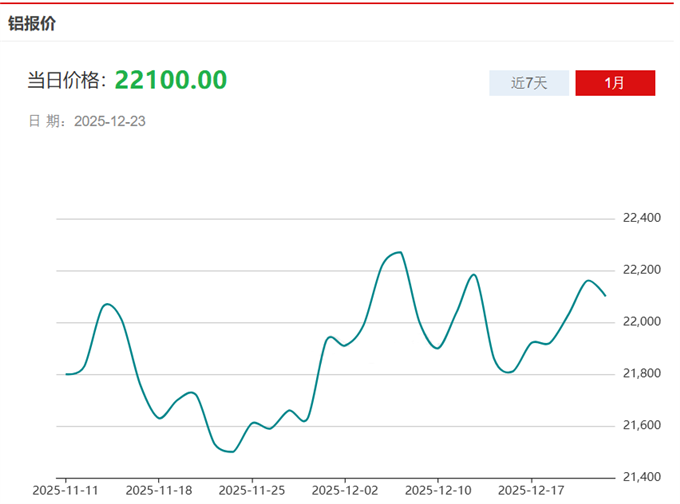Select the red 1月 range tab
The image size is (680, 504).
(x=615, y=83)
